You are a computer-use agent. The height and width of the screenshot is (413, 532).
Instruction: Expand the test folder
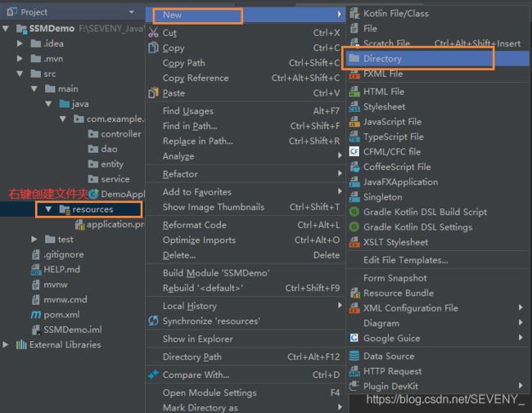[34, 240]
